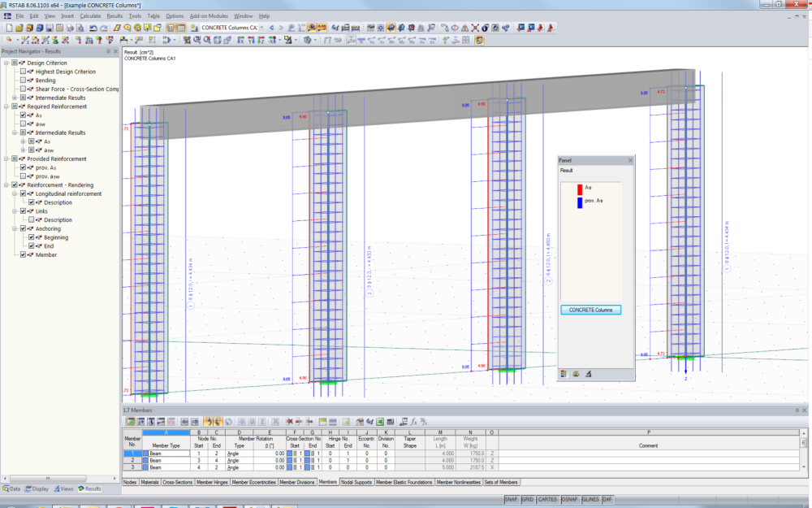812x508 pixels.
Task: Click the New document toolbar icon
Action: tap(9, 28)
